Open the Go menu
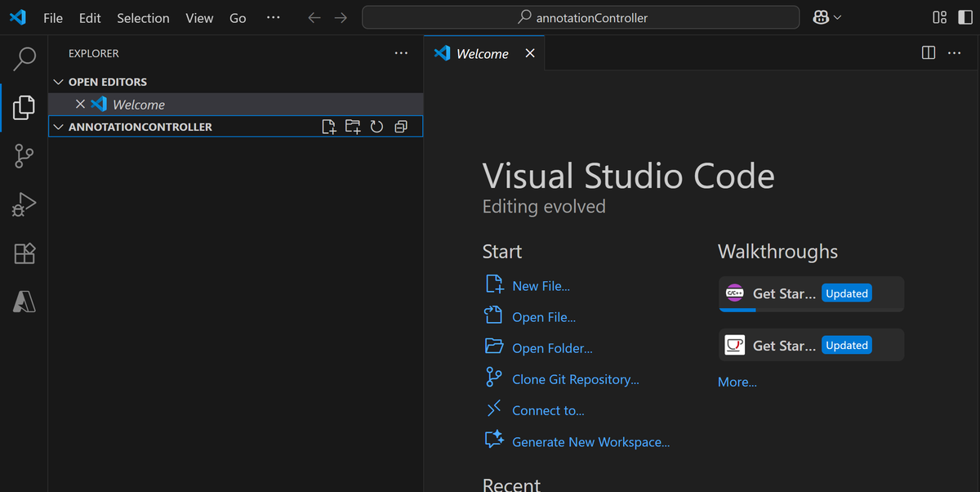The width and height of the screenshot is (980, 492). [x=238, y=18]
